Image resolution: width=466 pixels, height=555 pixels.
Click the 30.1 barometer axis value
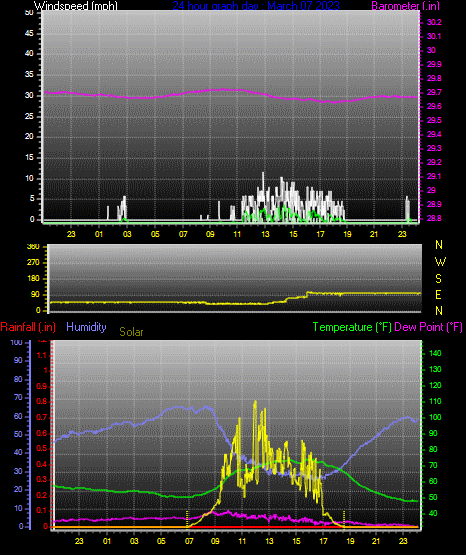point(434,36)
